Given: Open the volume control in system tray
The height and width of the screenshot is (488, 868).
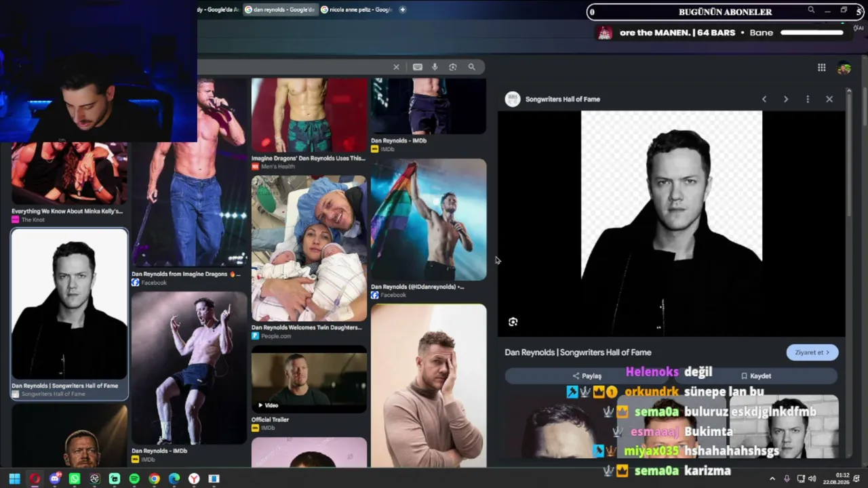Looking at the screenshot, I should coord(812,479).
